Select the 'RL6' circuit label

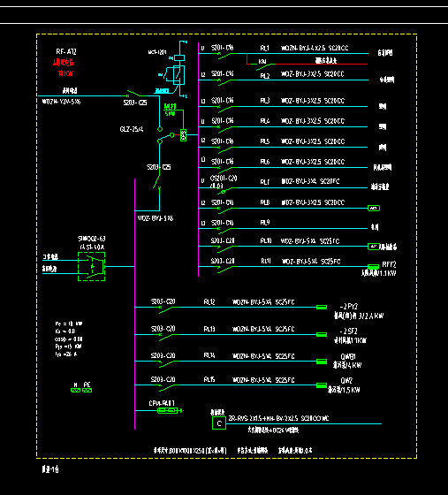(265, 162)
